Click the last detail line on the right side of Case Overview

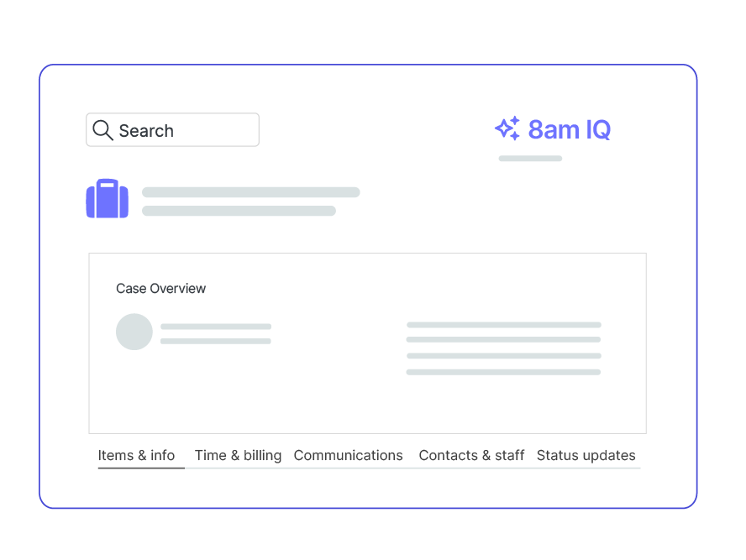[x=503, y=372]
